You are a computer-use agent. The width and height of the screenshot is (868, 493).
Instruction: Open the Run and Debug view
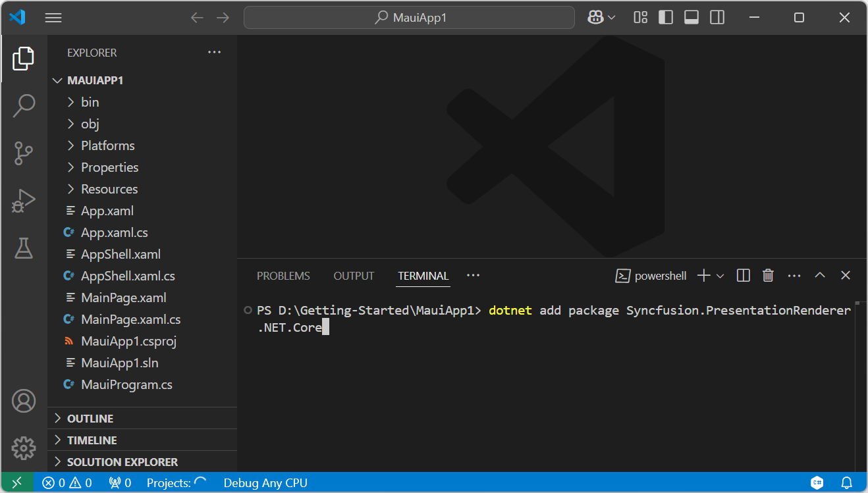(24, 201)
